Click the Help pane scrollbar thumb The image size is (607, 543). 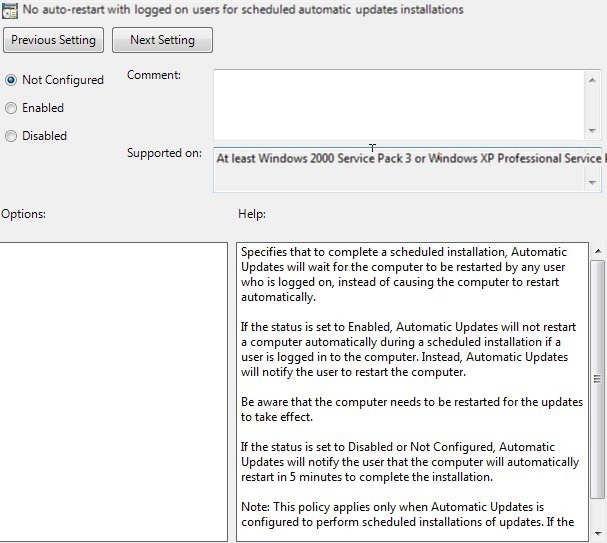pos(598,379)
